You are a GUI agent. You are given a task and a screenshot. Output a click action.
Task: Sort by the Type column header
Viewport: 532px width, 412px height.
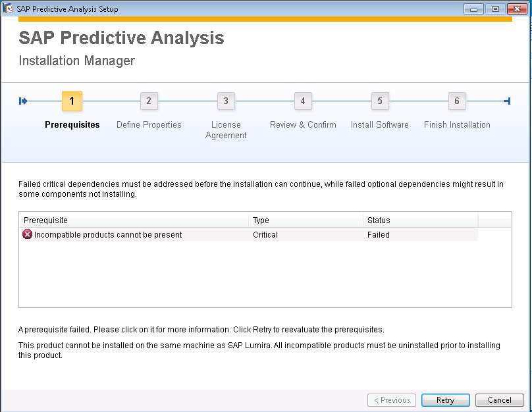click(260, 220)
